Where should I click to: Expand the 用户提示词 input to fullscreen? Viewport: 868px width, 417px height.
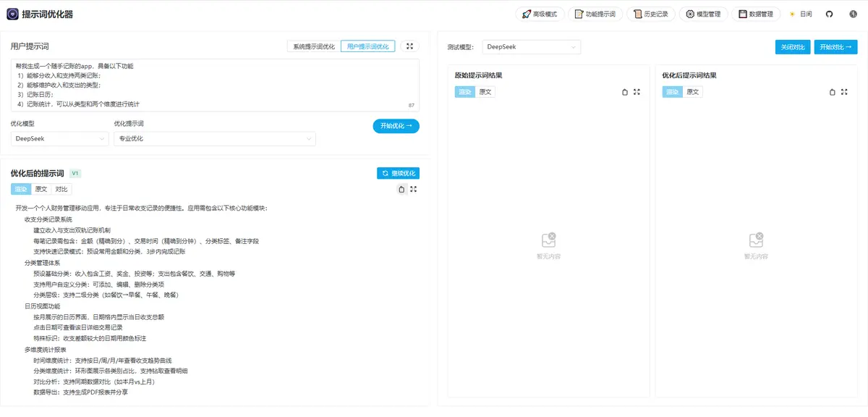(409, 46)
